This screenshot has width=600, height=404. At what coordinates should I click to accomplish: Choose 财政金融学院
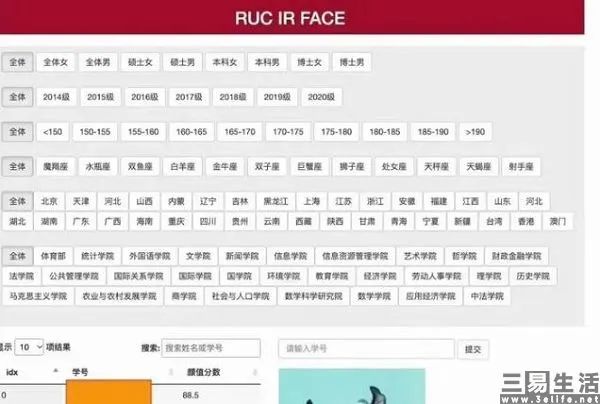tap(517, 256)
